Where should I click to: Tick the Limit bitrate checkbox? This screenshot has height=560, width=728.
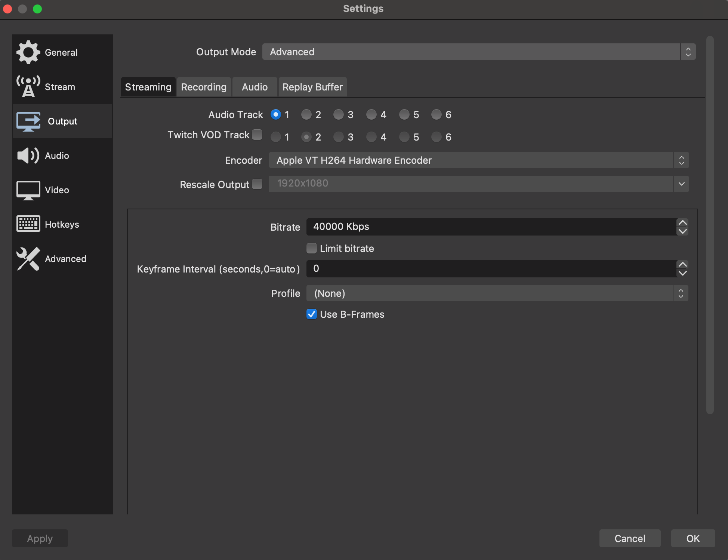[312, 248]
